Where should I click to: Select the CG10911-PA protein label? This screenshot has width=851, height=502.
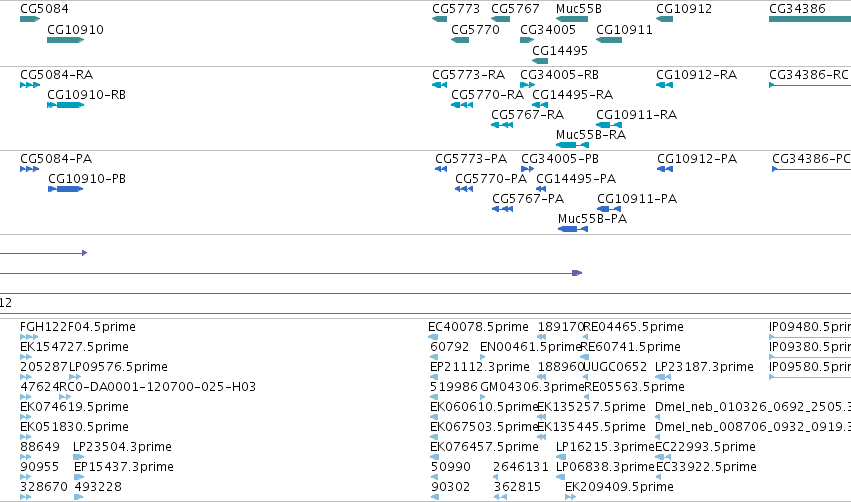[x=637, y=199]
